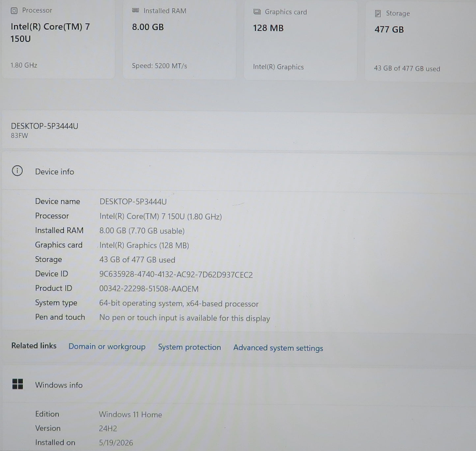Click the DESKTOP-5P3444U heading above 83FW
476x451 pixels.
click(x=44, y=126)
